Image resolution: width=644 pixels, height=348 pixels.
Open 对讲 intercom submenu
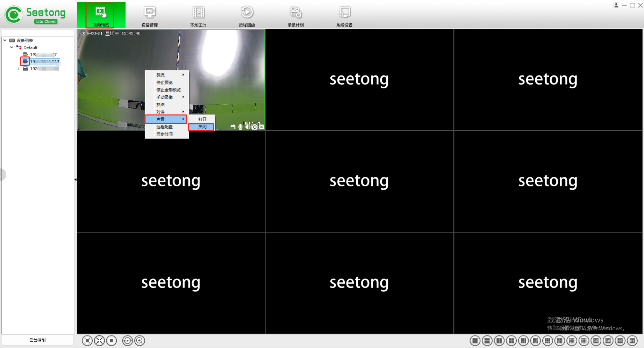[167, 112]
